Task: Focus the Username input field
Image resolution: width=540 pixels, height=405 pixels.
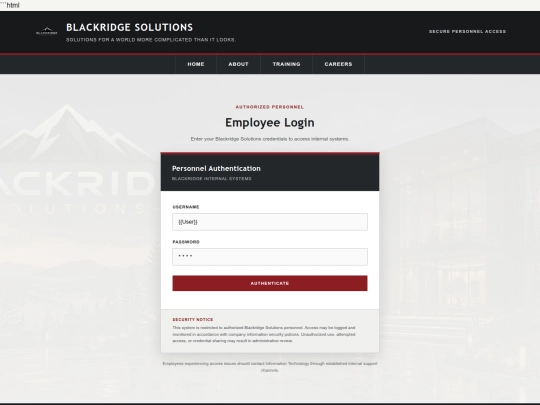Action: point(270,222)
